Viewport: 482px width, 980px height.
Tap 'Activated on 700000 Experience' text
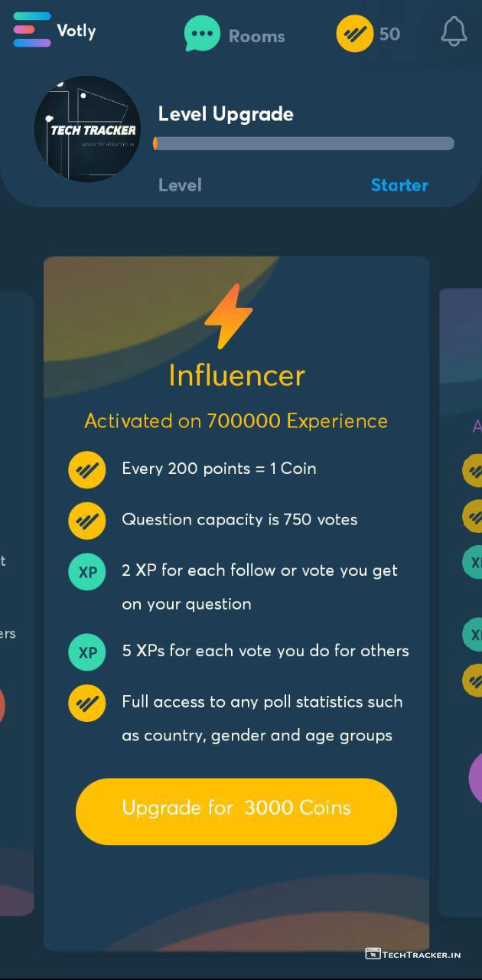tap(236, 421)
